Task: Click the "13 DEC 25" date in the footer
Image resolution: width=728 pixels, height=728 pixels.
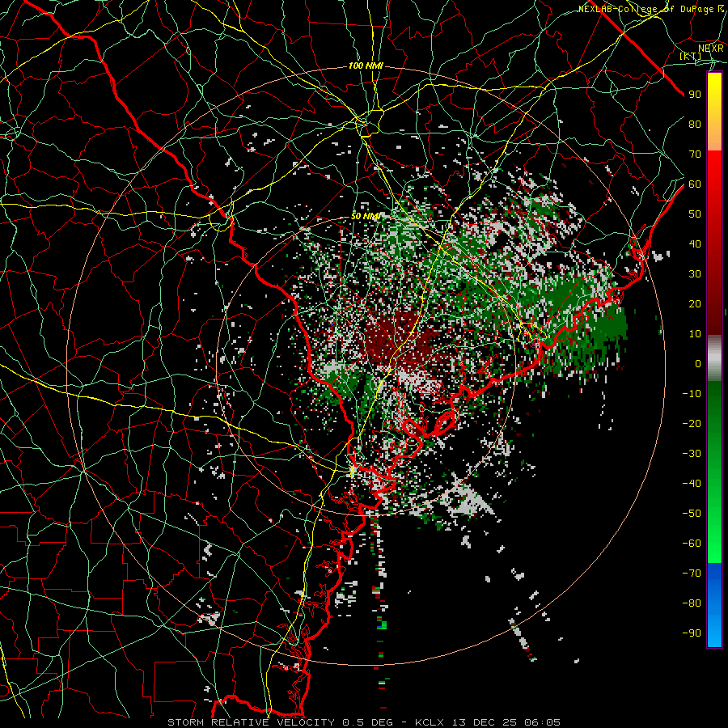Action: (485, 722)
